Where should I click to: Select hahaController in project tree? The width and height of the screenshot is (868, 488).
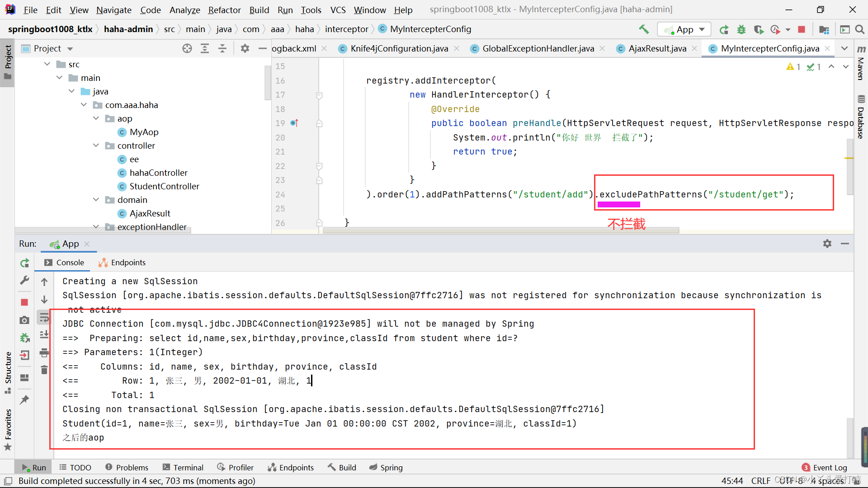point(158,173)
